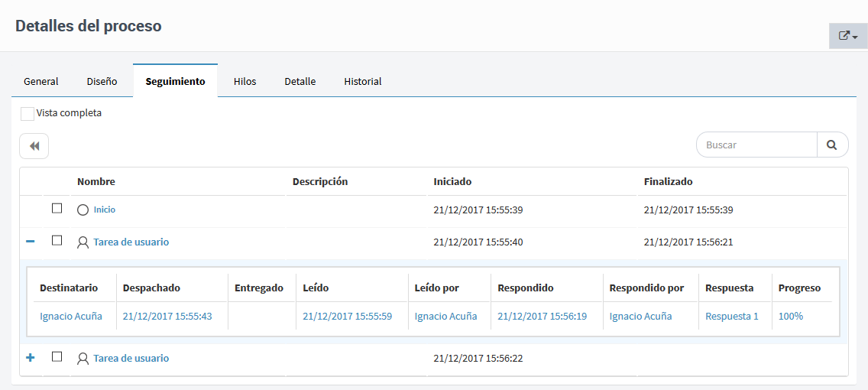
Task: Click the magnifier search button
Action: 832,145
